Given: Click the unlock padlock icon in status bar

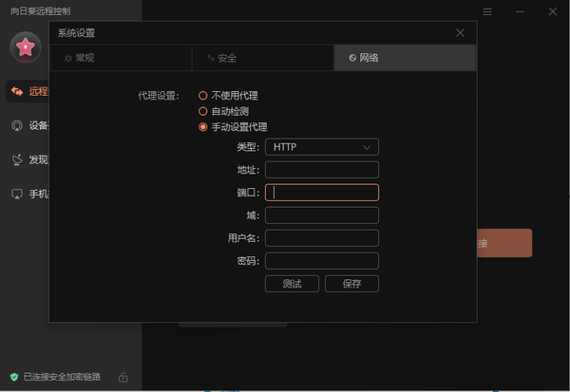Looking at the screenshot, I should pos(123,377).
